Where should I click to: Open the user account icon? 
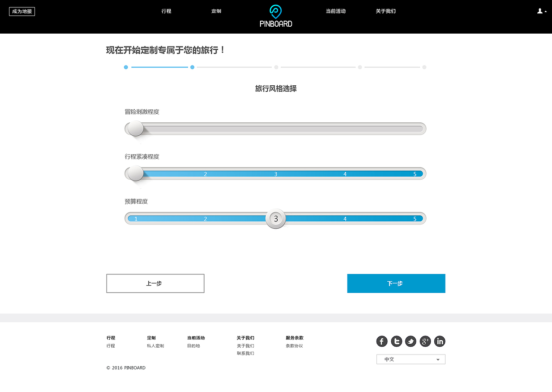click(539, 11)
